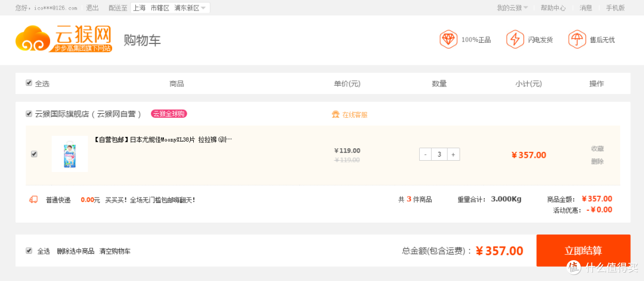This screenshot has width=644, height=281.
Task: Click the 云猴全球购 pink badge
Action: click(x=169, y=114)
